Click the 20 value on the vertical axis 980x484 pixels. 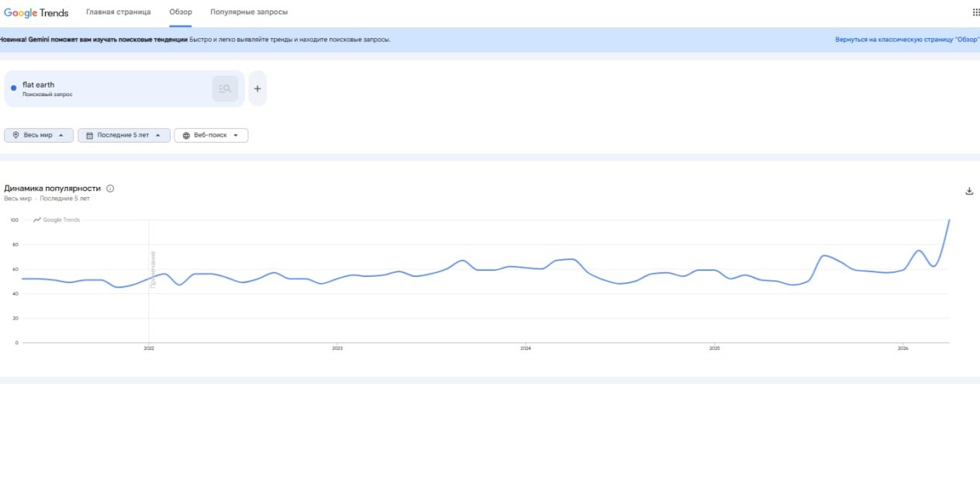[14, 318]
